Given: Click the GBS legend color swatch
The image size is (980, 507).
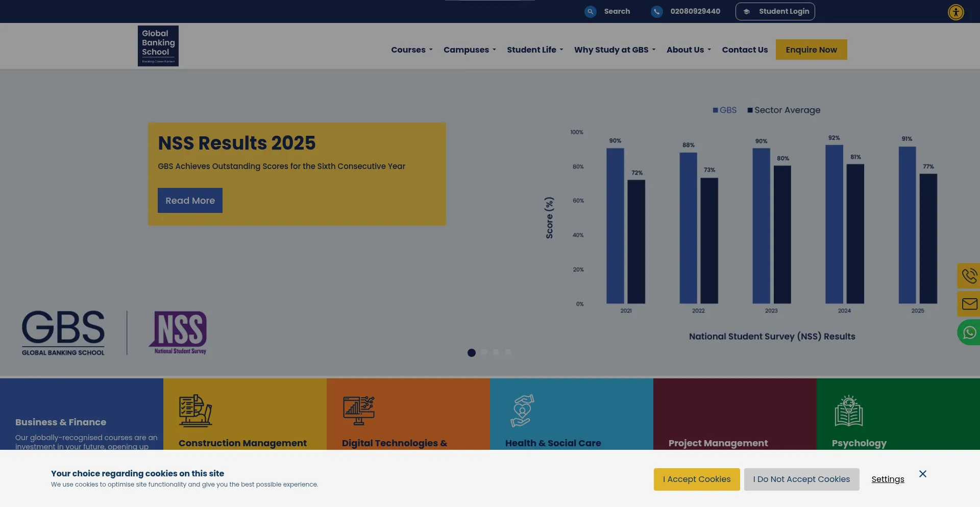Looking at the screenshot, I should point(716,110).
